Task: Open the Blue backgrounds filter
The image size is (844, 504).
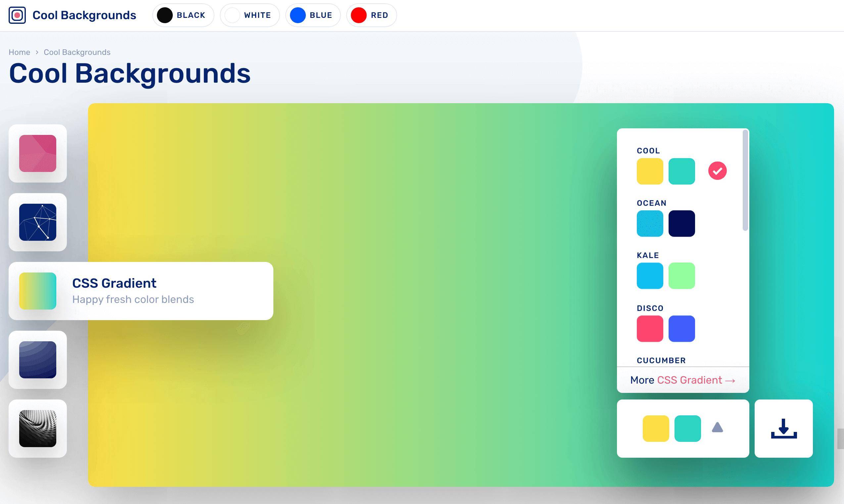Action: [x=313, y=15]
